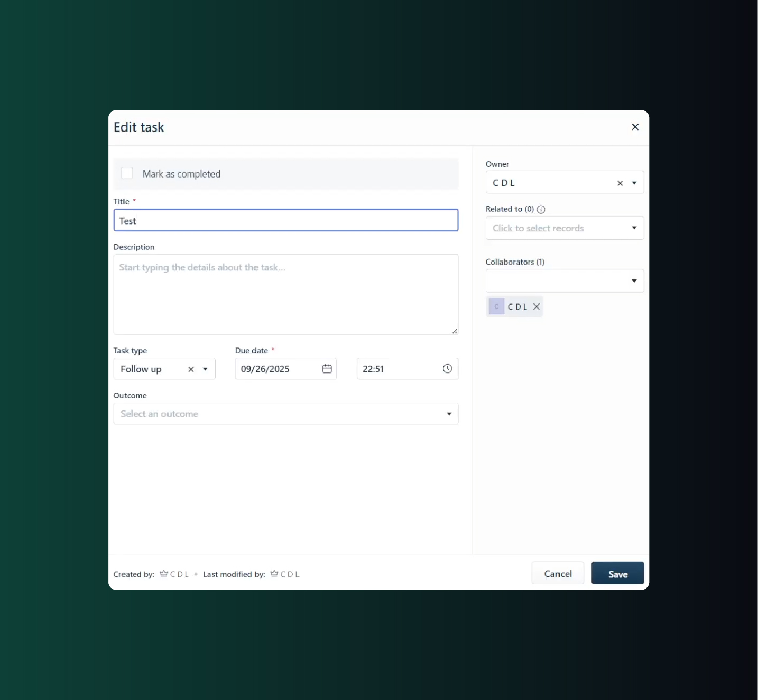Open the Collaborators dropdown
The width and height of the screenshot is (758, 700).
click(x=633, y=281)
